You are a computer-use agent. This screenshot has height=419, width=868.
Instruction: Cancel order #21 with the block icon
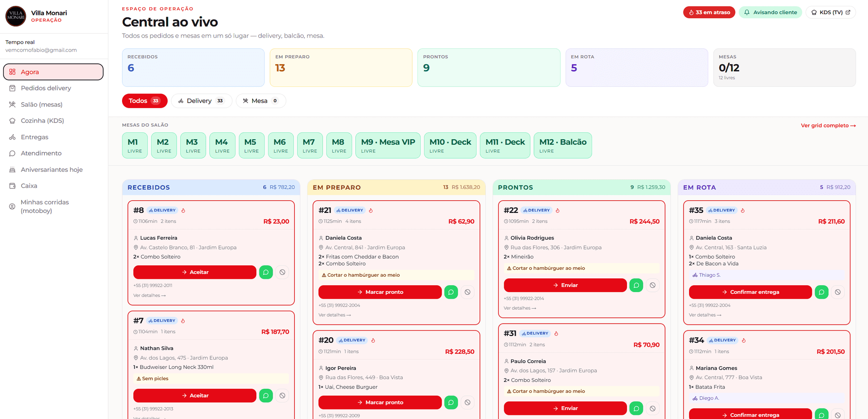tap(467, 292)
